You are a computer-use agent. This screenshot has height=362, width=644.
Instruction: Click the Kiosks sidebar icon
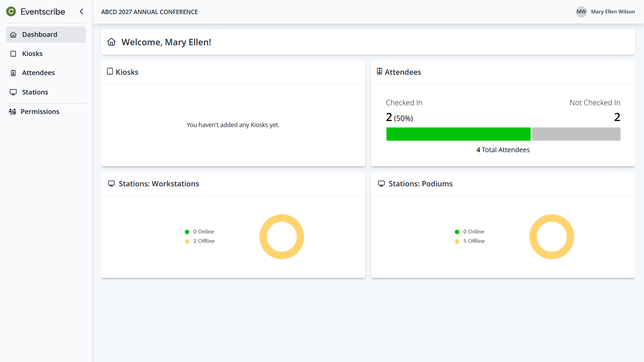[13, 54]
